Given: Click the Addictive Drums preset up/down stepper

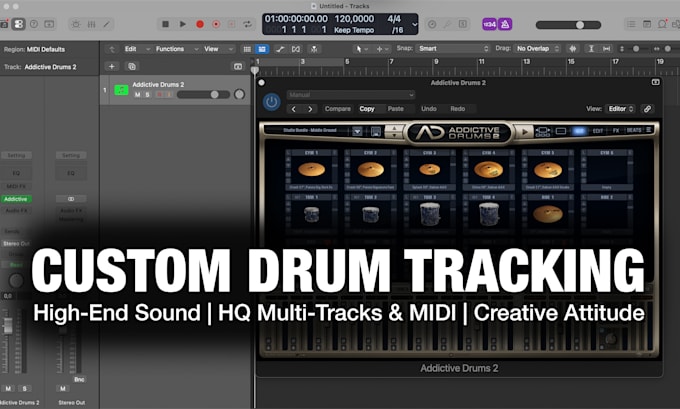Looking at the screenshot, I should (x=394, y=131).
